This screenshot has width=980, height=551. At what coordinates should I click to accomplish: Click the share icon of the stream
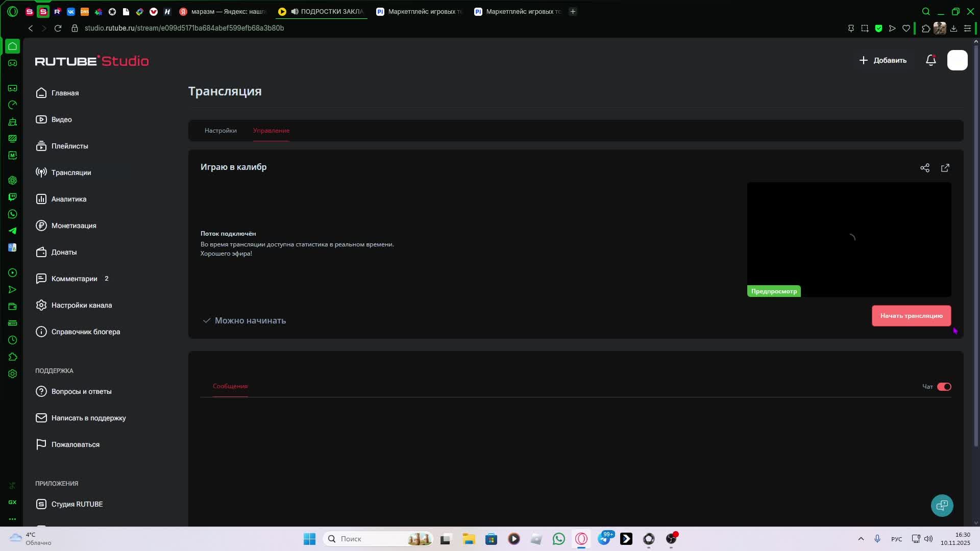click(924, 168)
